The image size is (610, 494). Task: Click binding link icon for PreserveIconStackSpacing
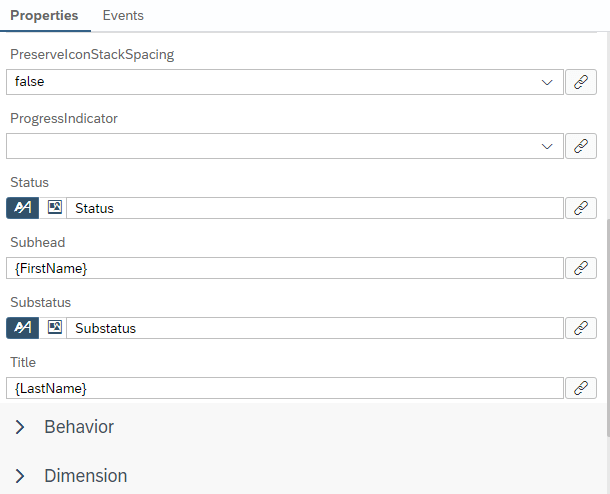pyautogui.click(x=581, y=82)
